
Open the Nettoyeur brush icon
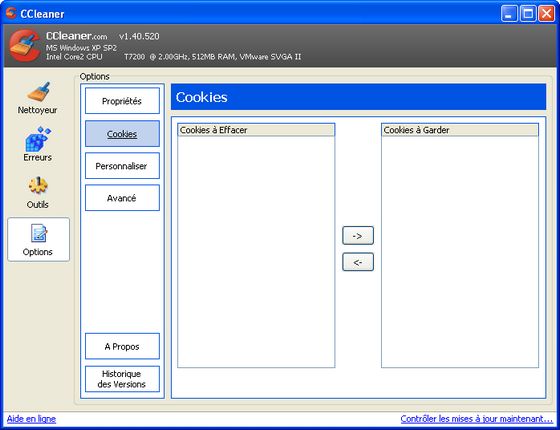pos(38,92)
